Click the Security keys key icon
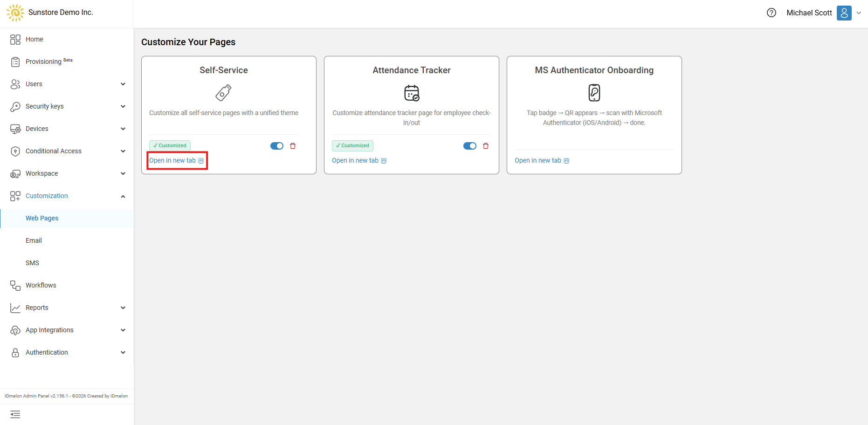 (x=15, y=106)
